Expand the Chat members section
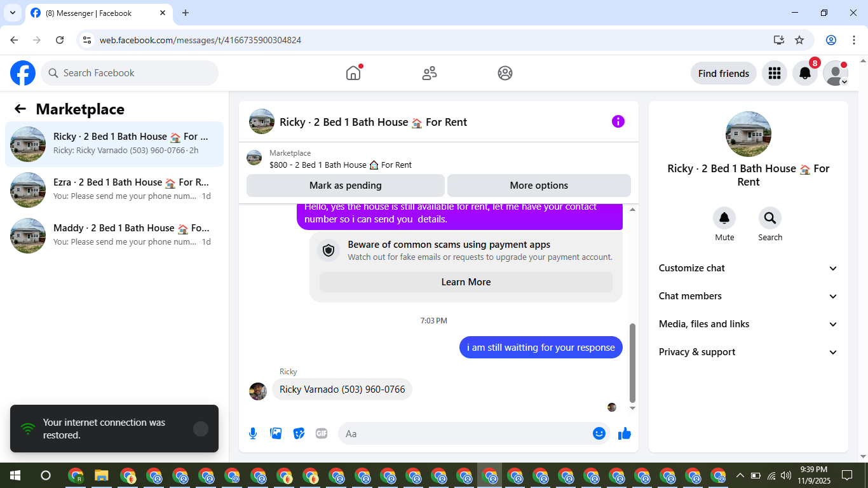Image resolution: width=868 pixels, height=488 pixels. click(x=749, y=296)
